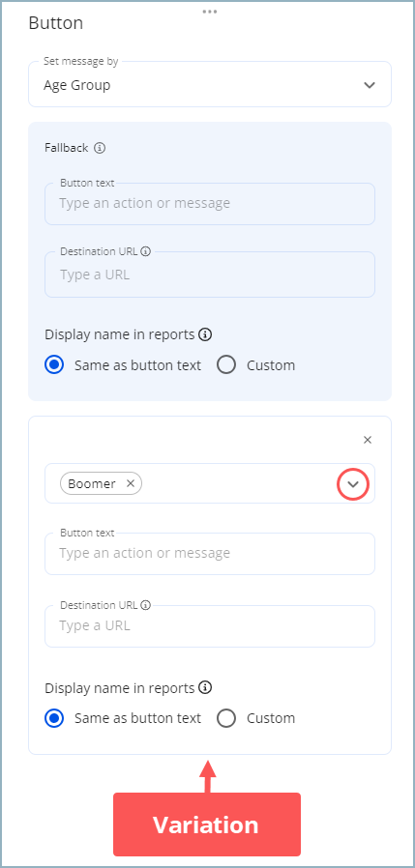Viewport: 415px width, 868px height.
Task: Click info icon next to Fallback Display name in reports
Action: (x=205, y=334)
